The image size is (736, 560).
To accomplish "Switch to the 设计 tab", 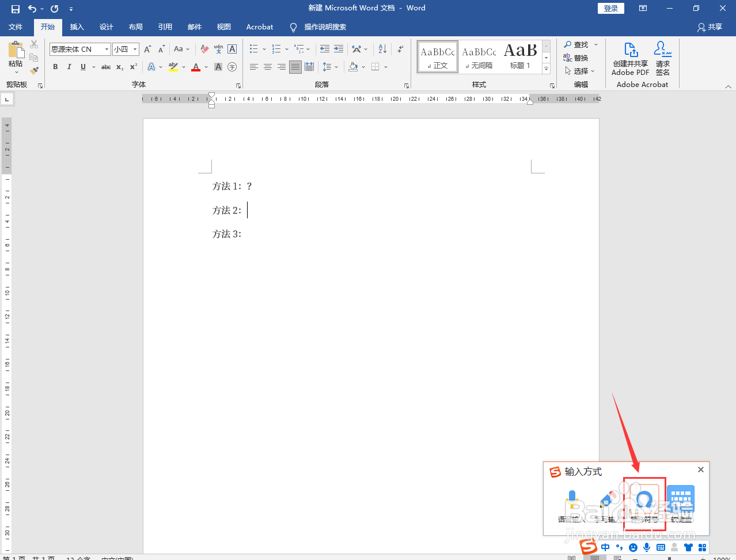I will 107,27.
